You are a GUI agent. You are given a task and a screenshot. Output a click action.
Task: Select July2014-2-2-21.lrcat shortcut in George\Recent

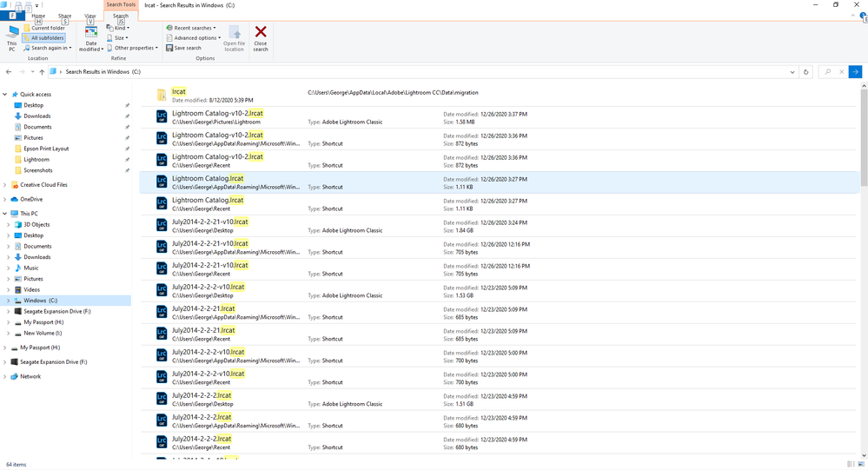pos(498,334)
